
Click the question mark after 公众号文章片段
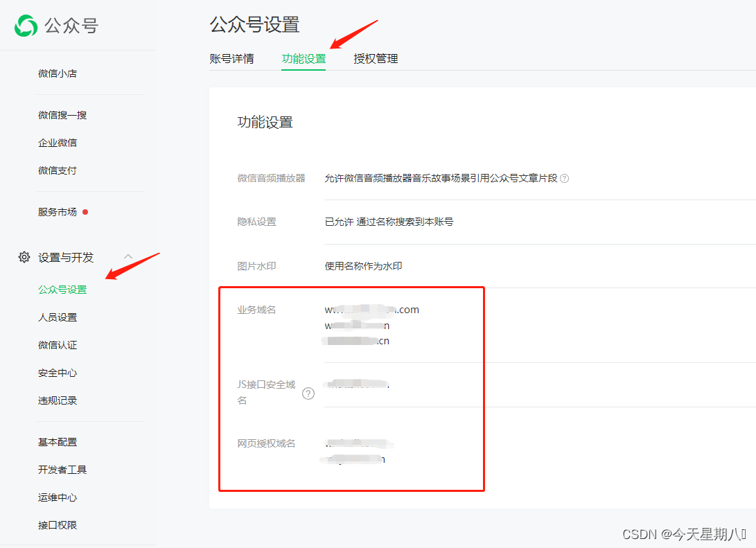565,178
